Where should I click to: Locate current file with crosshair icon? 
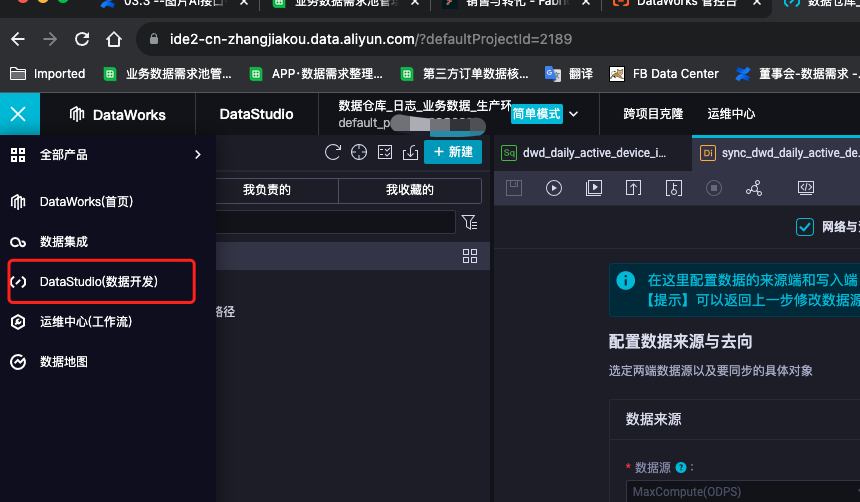pos(359,152)
